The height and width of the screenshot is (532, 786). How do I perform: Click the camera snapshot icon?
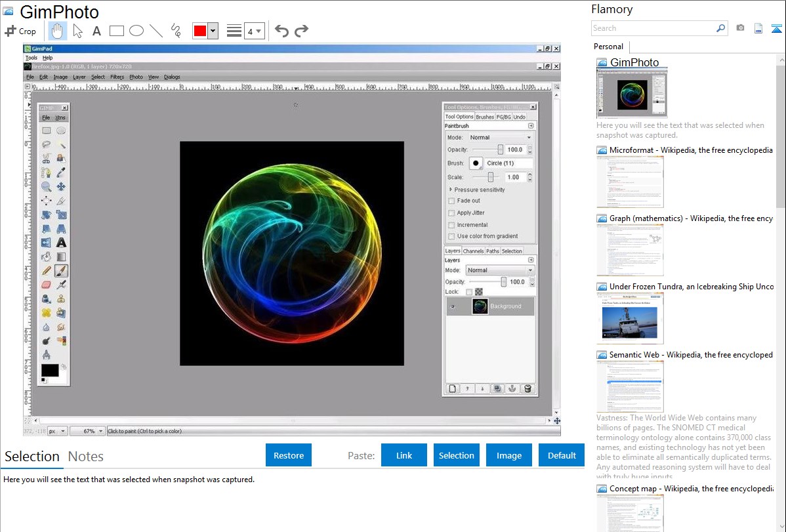coord(740,28)
